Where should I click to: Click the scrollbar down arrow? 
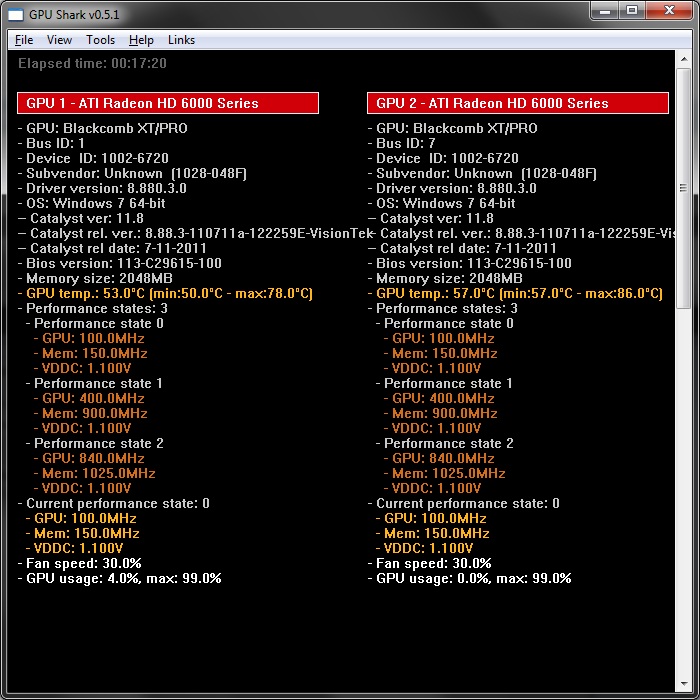(683, 683)
